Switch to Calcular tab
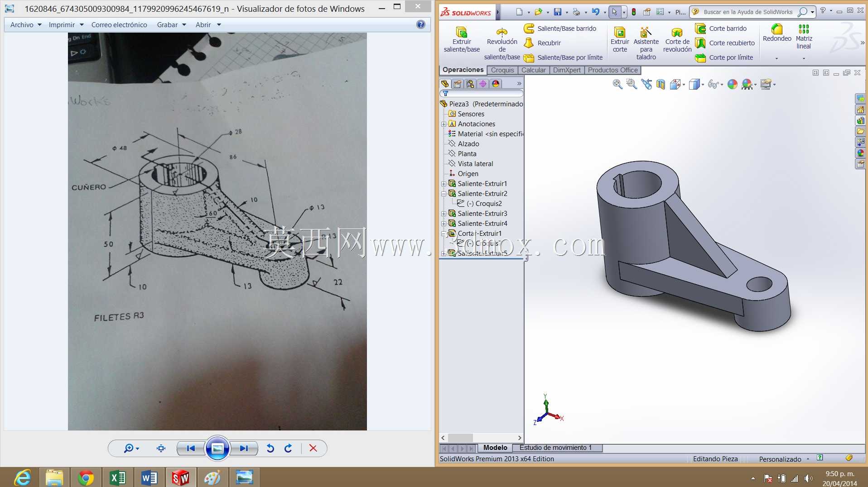Image resolution: width=868 pixels, height=487 pixels. tap(534, 70)
